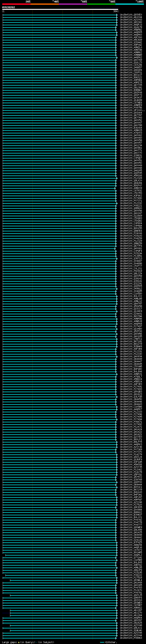Open hit UniRef100_Q1WLW0
Screen dimensions: 146x644
tap(131, 631)
